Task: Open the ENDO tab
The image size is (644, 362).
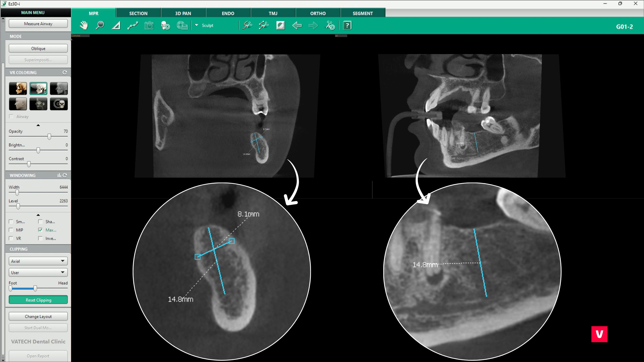Action: coord(228,13)
